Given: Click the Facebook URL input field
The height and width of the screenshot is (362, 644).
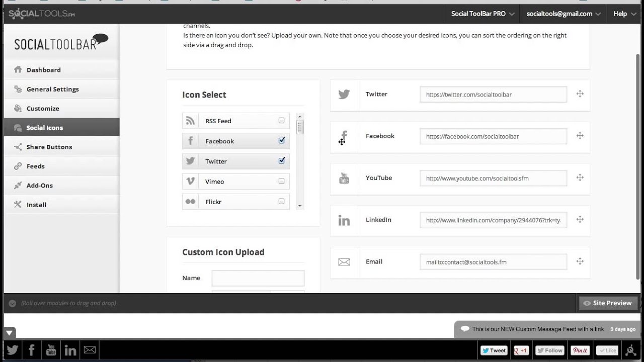Looking at the screenshot, I should tap(494, 136).
